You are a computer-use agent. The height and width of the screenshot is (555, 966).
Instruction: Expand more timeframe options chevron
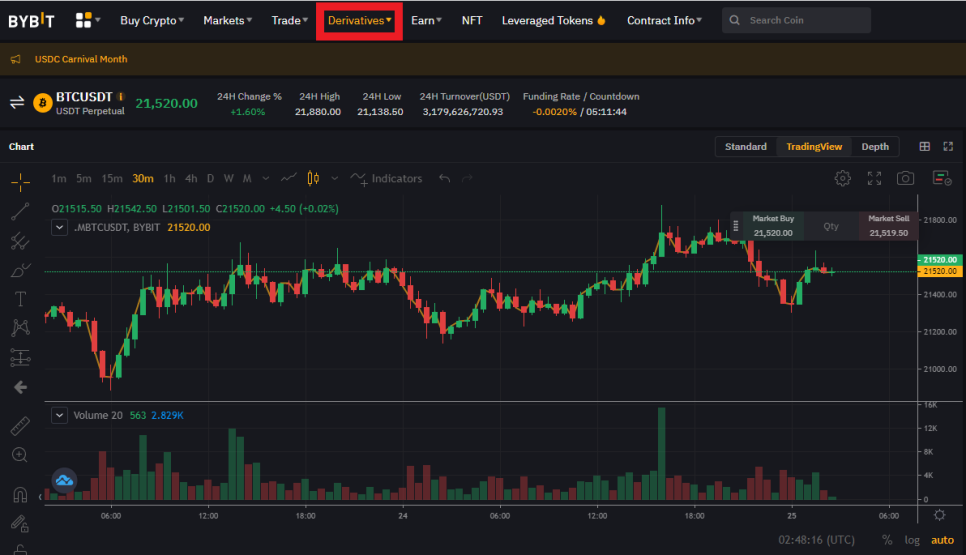266,179
